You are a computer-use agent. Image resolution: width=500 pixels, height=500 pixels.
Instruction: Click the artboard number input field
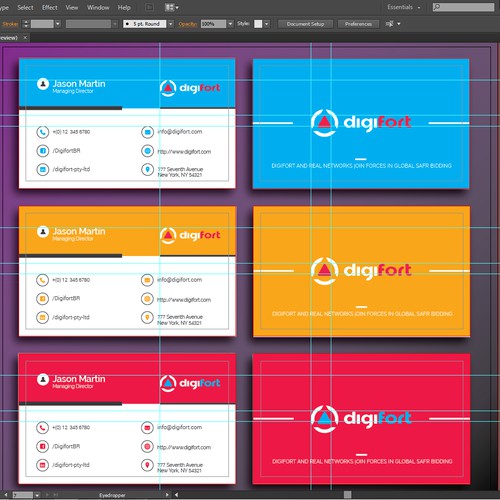point(23,495)
